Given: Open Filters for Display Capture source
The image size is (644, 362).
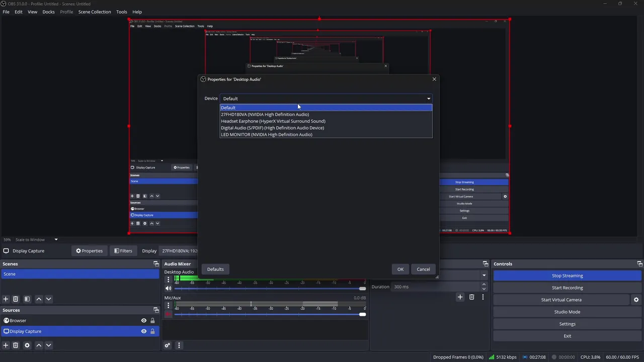Looking at the screenshot, I should (123, 251).
